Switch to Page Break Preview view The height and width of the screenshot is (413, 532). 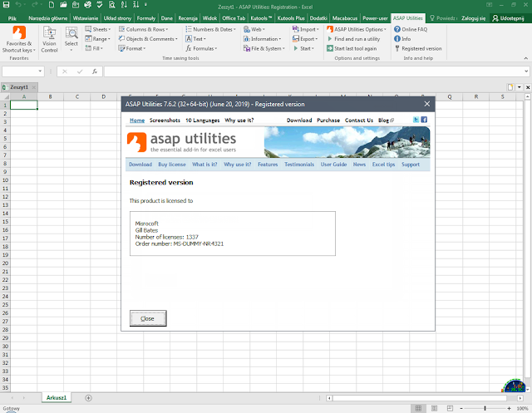tap(450, 408)
